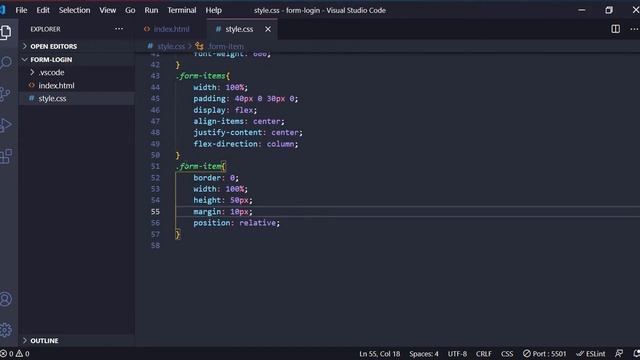This screenshot has height=360, width=640.
Task: Click 'justify-content: center;' line
Action: (x=248, y=132)
